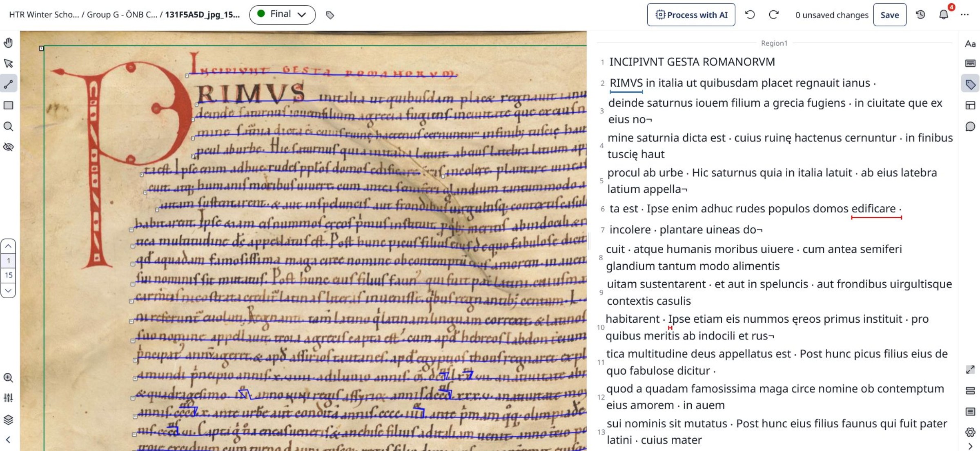Go to next page with down chevron
The image size is (980, 451).
[x=8, y=290]
